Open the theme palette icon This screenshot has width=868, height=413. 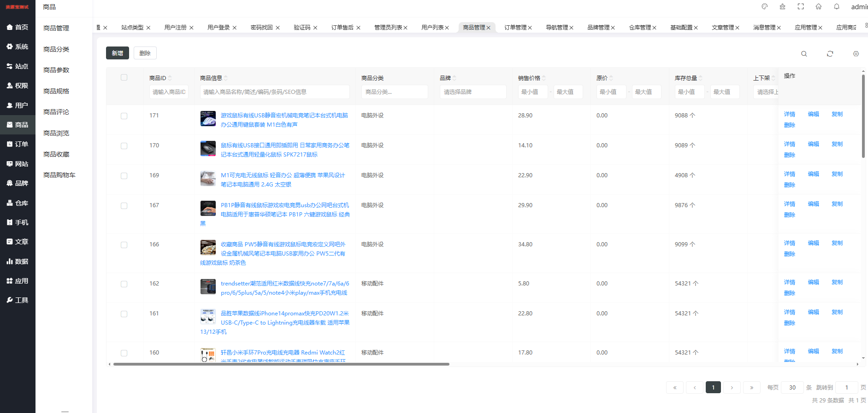click(x=765, y=6)
